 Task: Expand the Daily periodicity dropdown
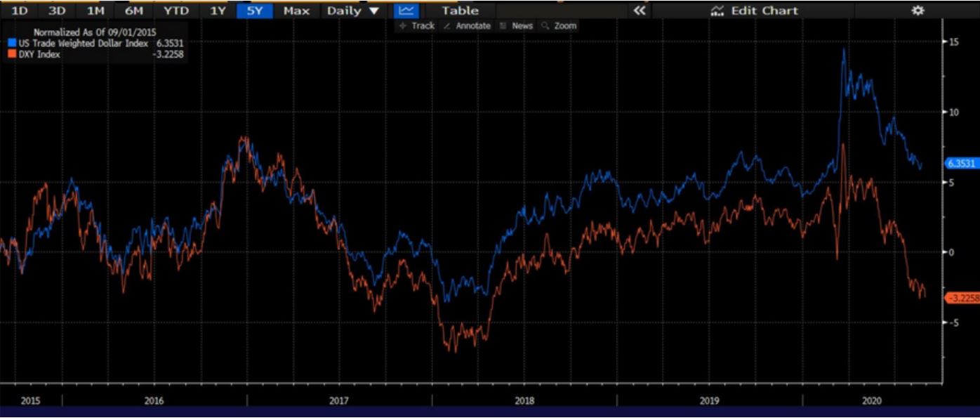tap(353, 11)
